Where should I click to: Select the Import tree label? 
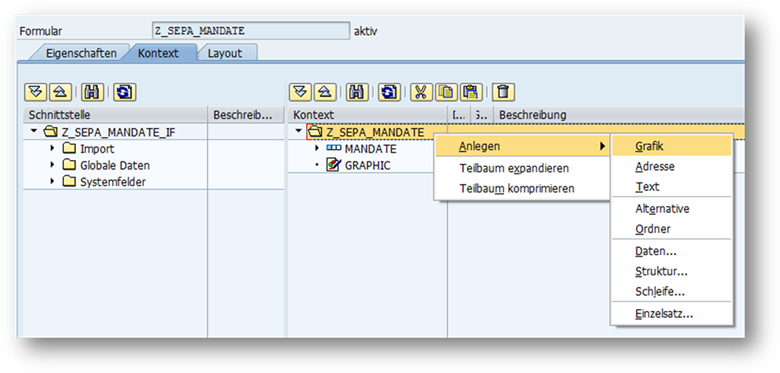tap(97, 149)
